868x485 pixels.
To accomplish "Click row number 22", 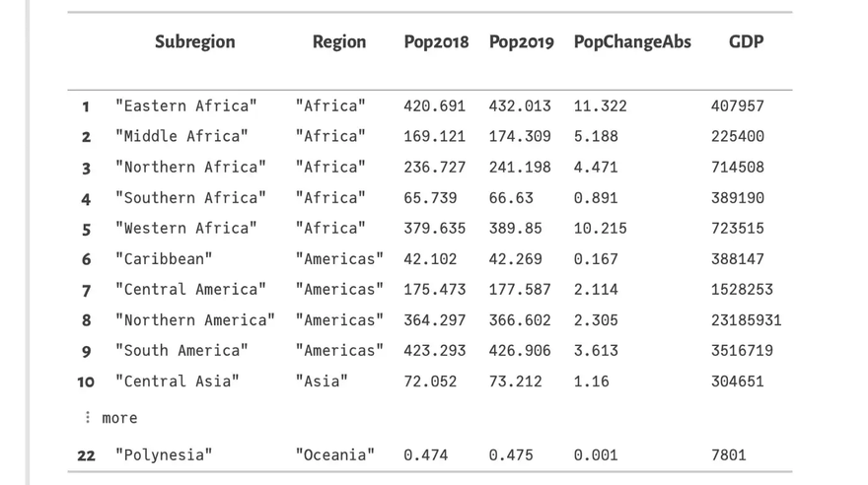I will 86,455.
